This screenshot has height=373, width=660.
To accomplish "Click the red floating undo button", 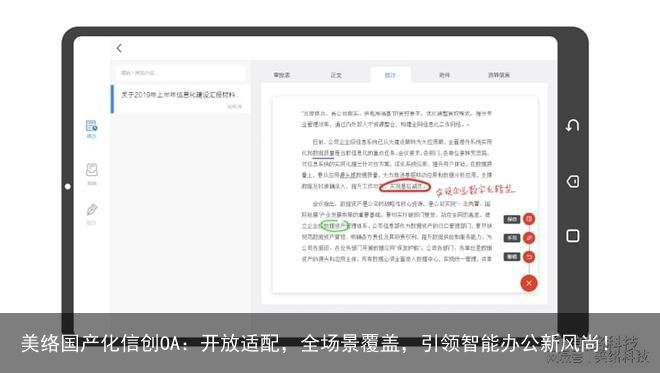I will coord(529,257).
